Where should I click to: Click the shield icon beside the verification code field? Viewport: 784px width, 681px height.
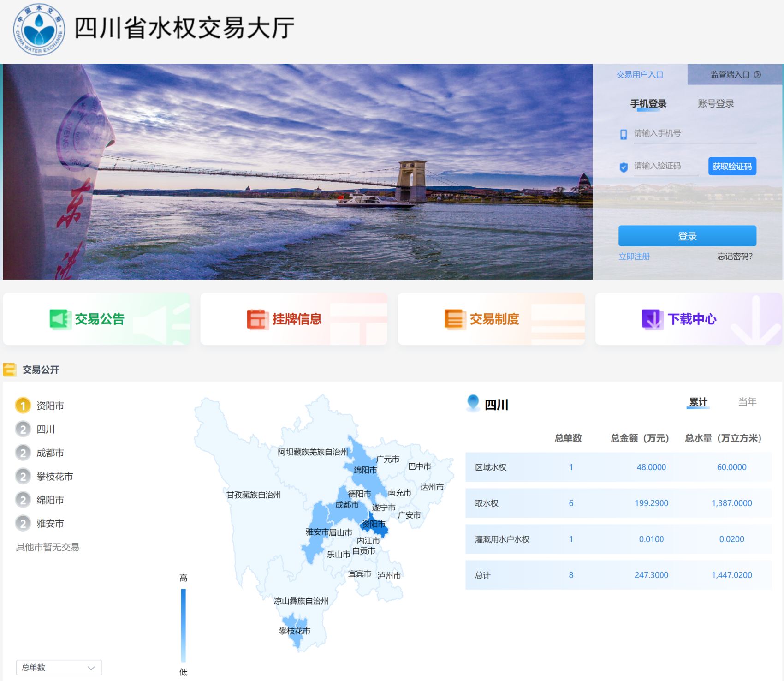click(624, 167)
